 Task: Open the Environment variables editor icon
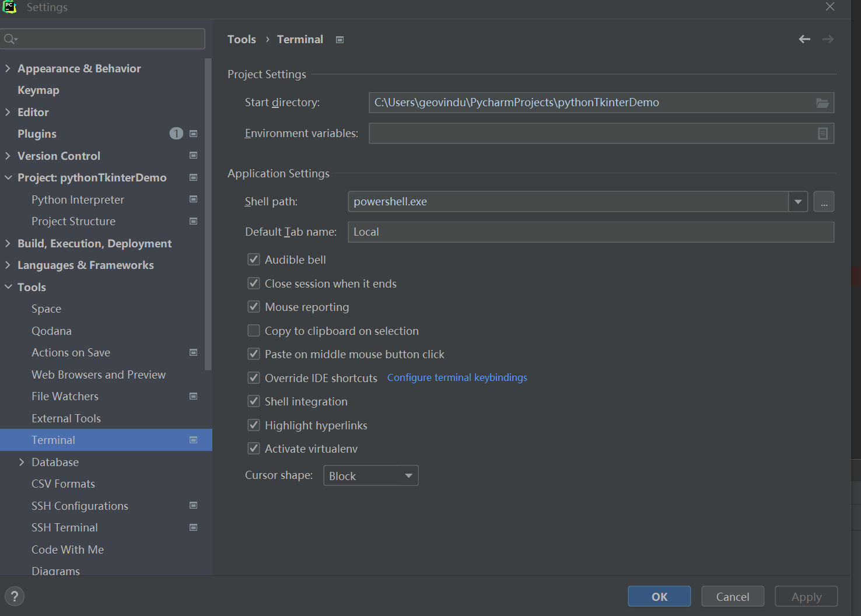822,134
